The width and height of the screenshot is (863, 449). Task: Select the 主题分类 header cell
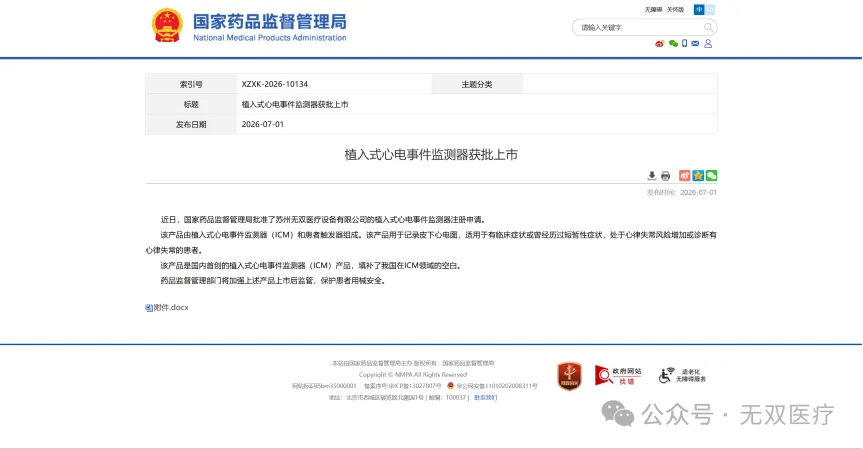[477, 84]
